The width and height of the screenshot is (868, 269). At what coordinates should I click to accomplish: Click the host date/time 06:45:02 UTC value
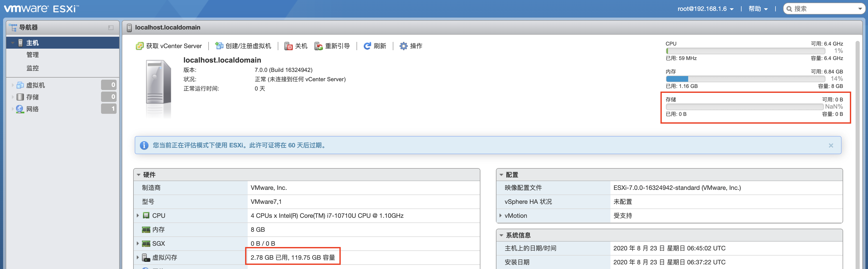coord(669,248)
